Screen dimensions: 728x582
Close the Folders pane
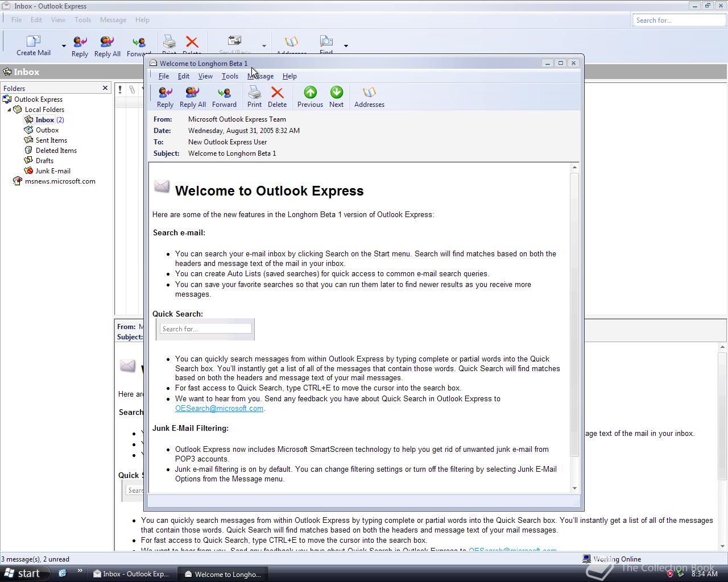coord(105,88)
